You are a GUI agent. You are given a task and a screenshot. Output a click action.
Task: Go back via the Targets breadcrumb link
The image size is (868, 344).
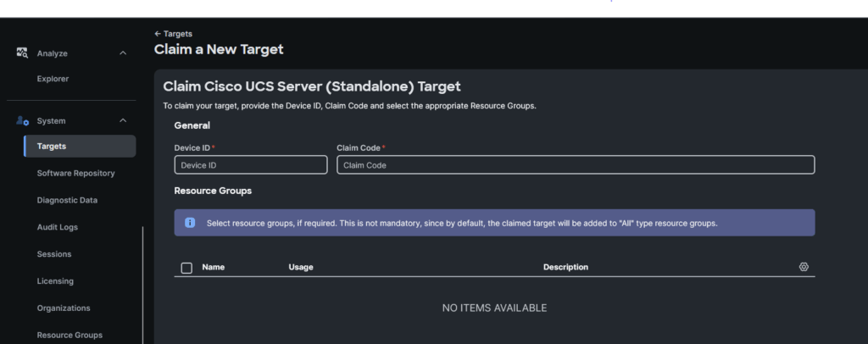178,34
